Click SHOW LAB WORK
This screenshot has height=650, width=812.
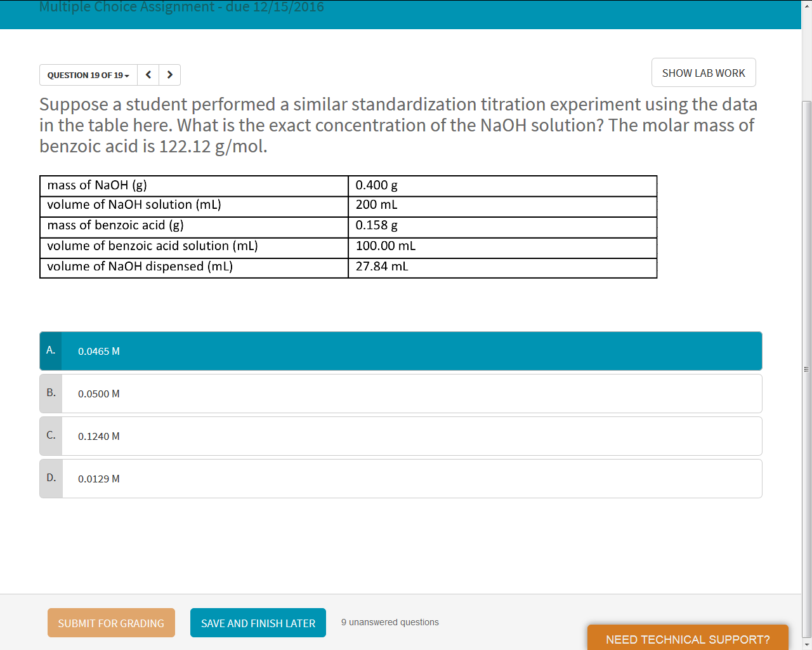click(x=703, y=72)
